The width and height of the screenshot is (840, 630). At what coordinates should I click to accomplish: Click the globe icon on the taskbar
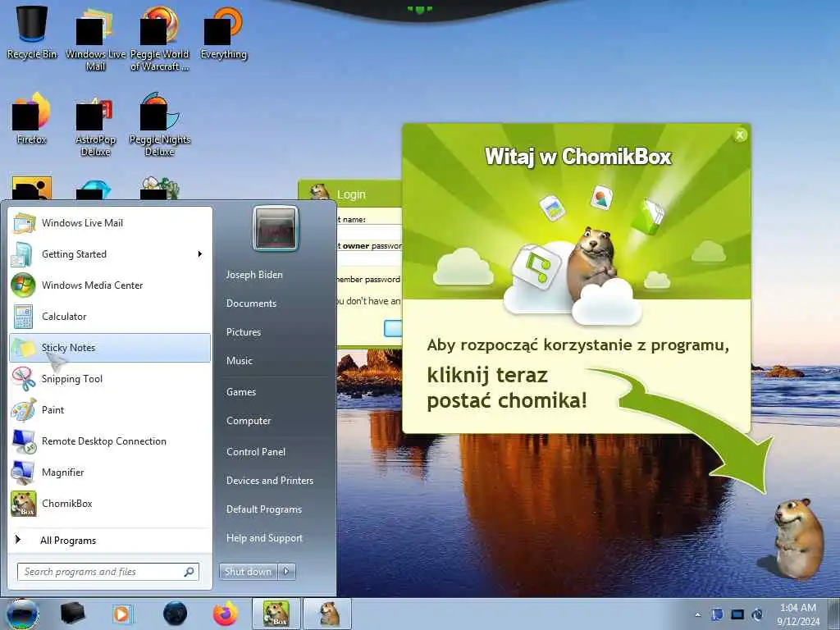tap(176, 614)
